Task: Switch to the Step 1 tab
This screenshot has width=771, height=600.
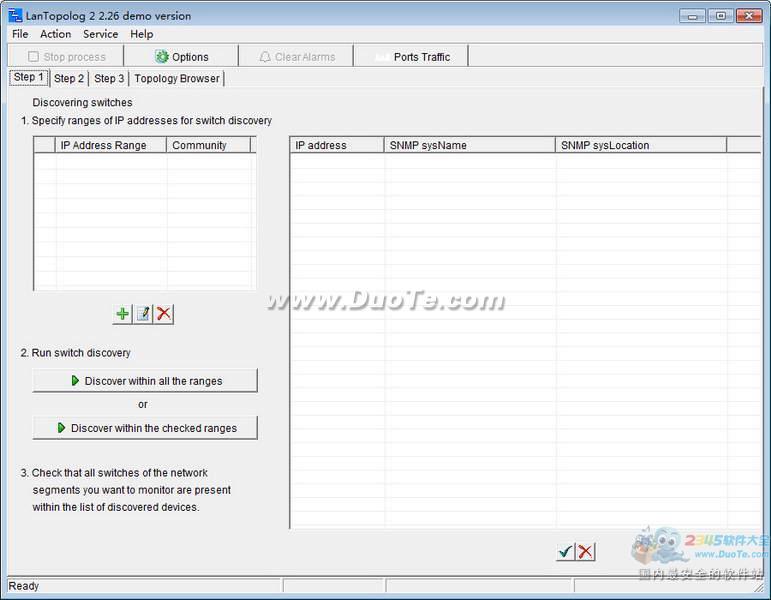Action: point(29,77)
